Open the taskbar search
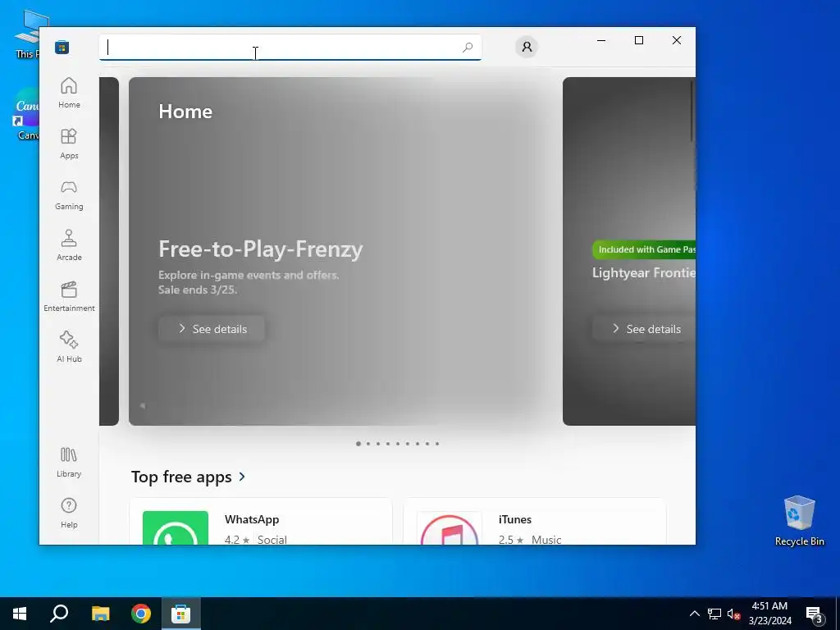Image resolution: width=840 pixels, height=630 pixels. point(59,614)
